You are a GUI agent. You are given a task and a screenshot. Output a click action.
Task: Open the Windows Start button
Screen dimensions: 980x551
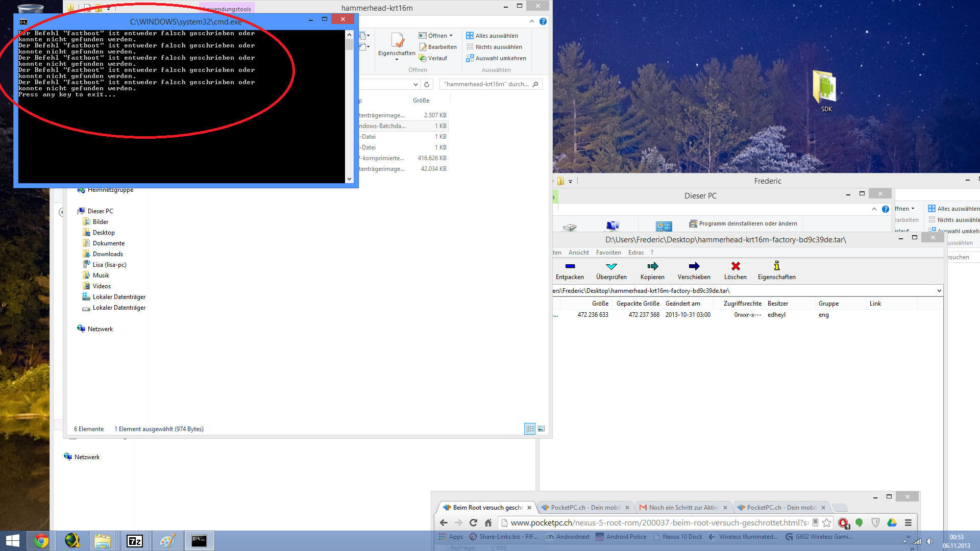coord(12,541)
